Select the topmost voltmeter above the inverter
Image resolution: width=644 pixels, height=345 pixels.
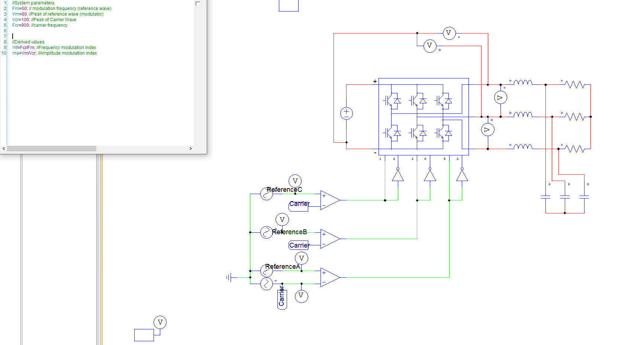point(449,33)
